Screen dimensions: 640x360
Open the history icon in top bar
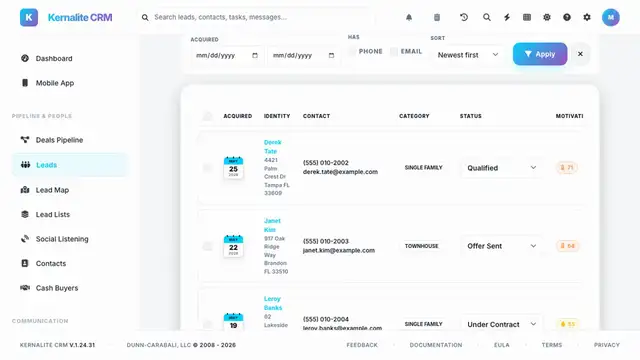pos(464,18)
